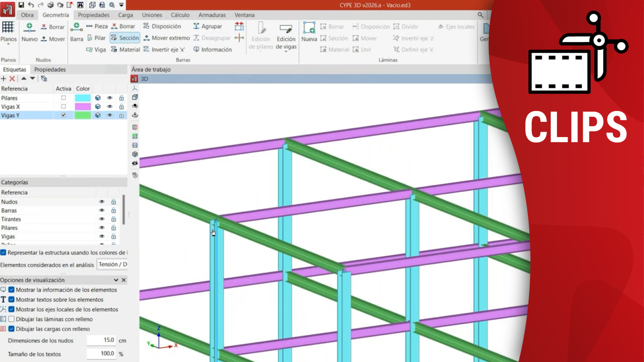644x362 pixels.
Task: Click the Undo arrow icon
Action: (31, 5)
